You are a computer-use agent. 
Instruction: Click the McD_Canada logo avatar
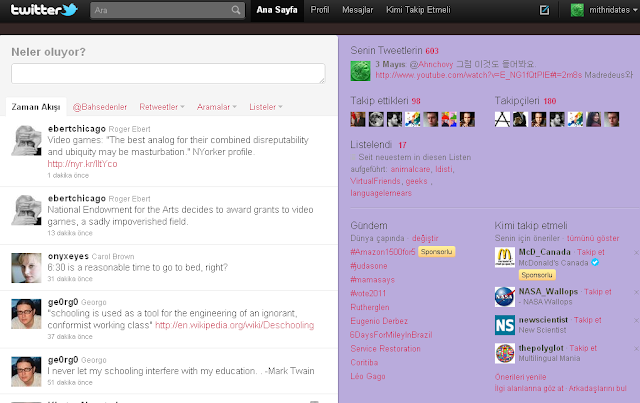[504, 257]
